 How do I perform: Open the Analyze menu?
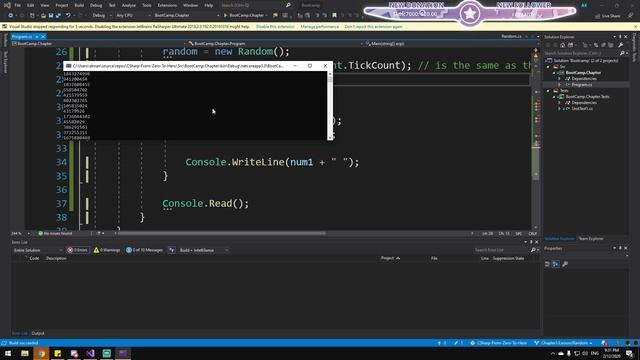click(x=129, y=5)
